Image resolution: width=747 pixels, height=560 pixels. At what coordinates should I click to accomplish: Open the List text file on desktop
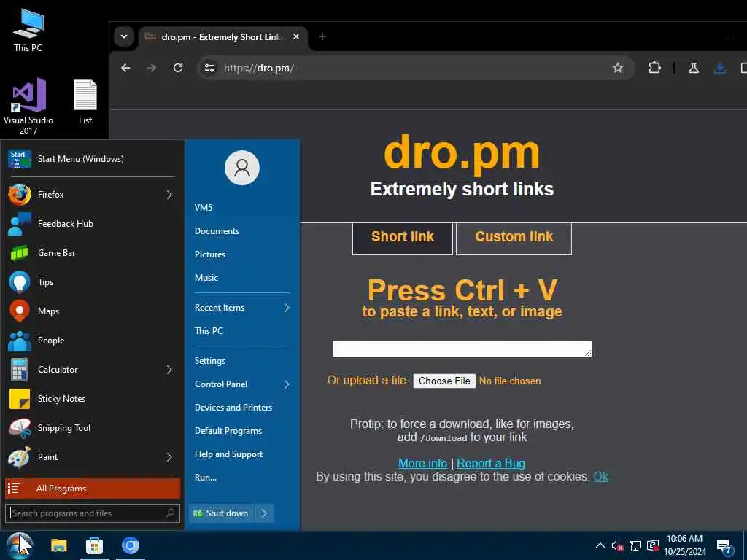pos(85,102)
